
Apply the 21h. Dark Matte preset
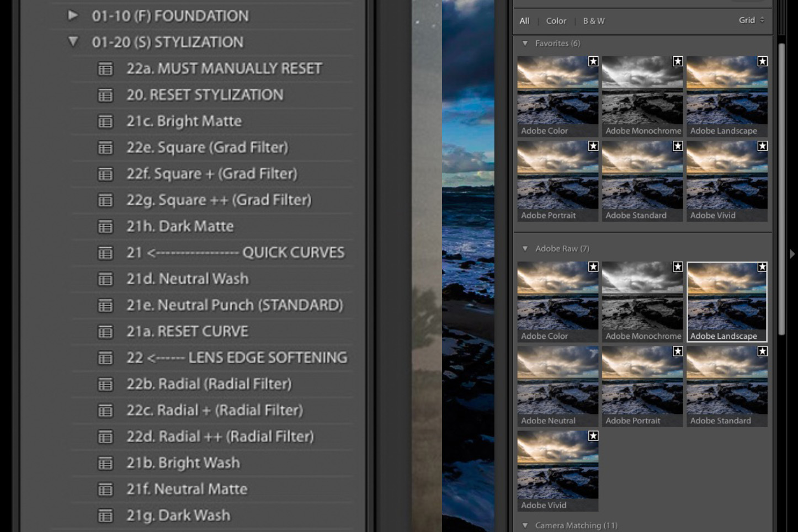click(180, 227)
